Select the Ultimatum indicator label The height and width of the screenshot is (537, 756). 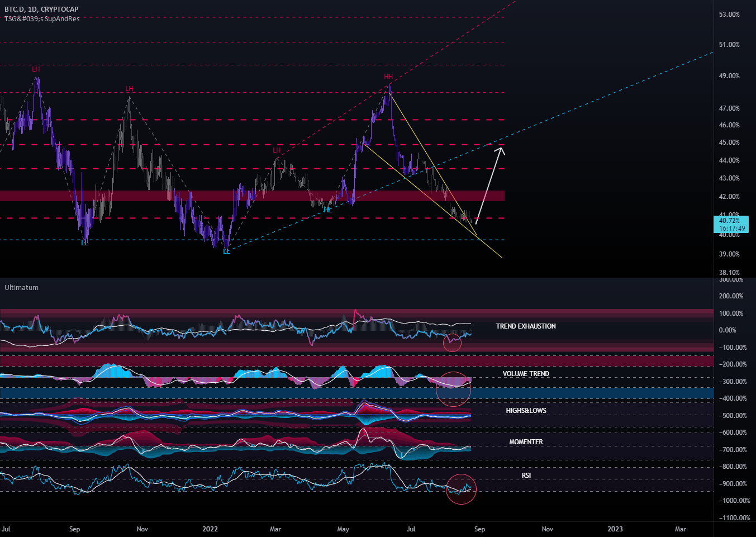click(x=20, y=287)
